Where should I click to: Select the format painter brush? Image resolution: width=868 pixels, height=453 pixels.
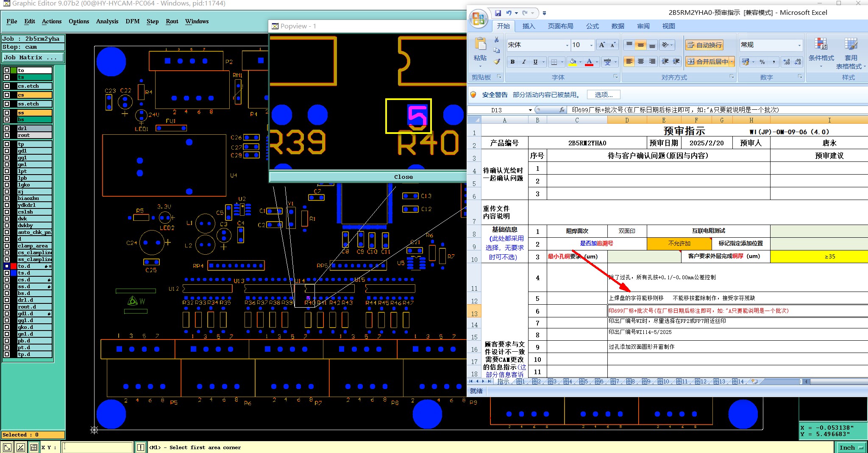[496, 62]
